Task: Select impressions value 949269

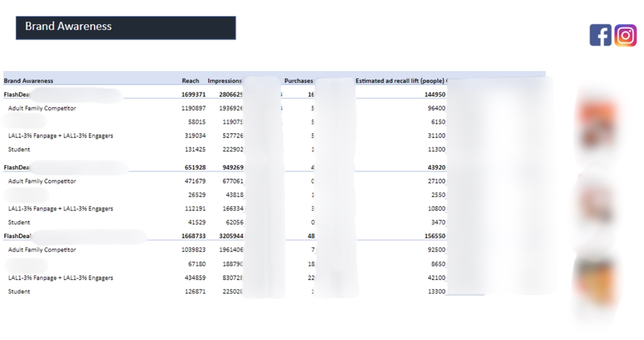Action: pyautogui.click(x=233, y=168)
